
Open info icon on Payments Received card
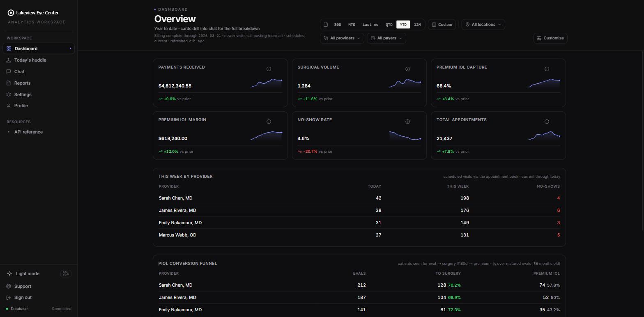(269, 69)
